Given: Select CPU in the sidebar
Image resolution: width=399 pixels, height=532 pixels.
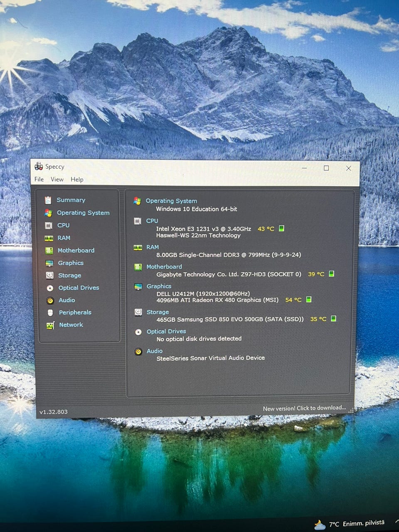Looking at the screenshot, I should (63, 225).
